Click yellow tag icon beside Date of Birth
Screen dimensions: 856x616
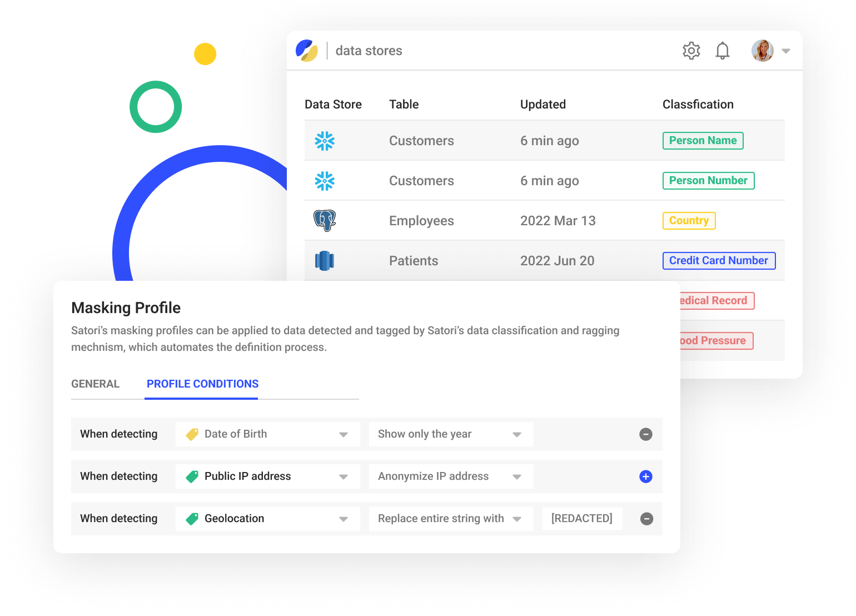(192, 434)
